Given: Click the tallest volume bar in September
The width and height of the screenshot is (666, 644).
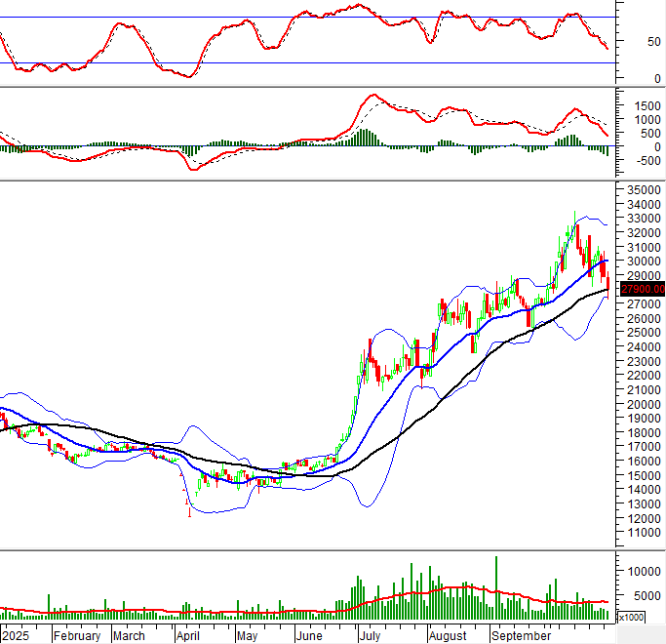Looking at the screenshot, I should 496,587.
